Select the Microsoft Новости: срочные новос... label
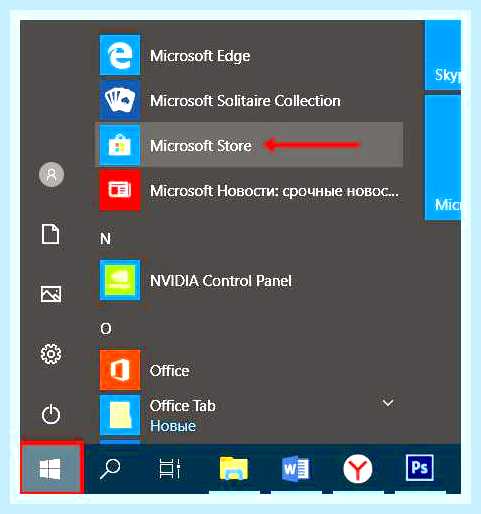 click(x=274, y=191)
